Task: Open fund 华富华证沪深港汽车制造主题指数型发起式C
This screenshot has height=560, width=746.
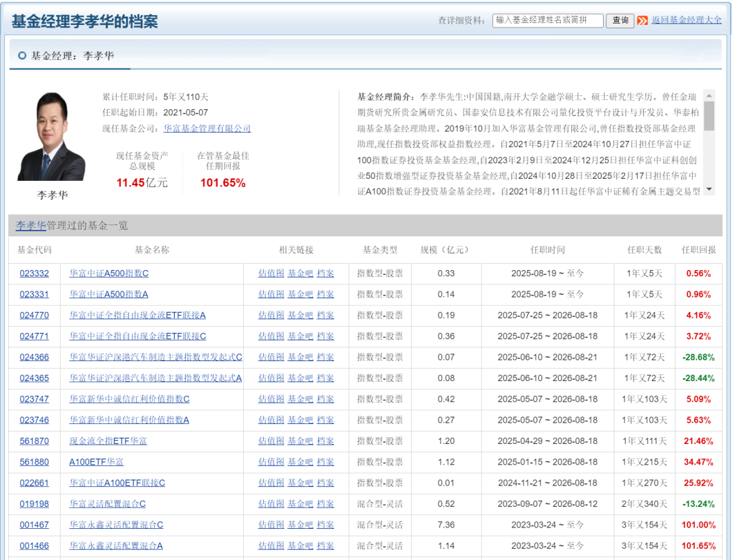Action: click(x=156, y=357)
